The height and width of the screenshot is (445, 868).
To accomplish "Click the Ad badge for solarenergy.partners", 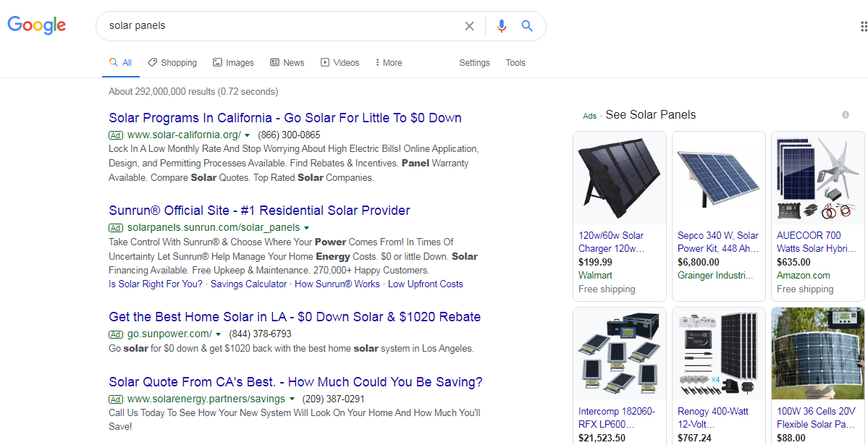I will (116, 399).
